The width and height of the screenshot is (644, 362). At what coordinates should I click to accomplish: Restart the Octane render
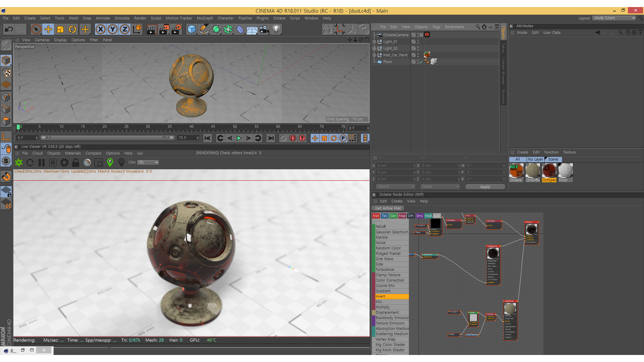click(30, 163)
